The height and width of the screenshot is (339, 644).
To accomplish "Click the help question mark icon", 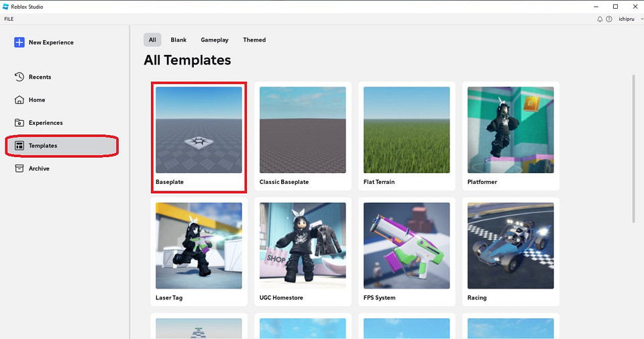I will (x=609, y=19).
